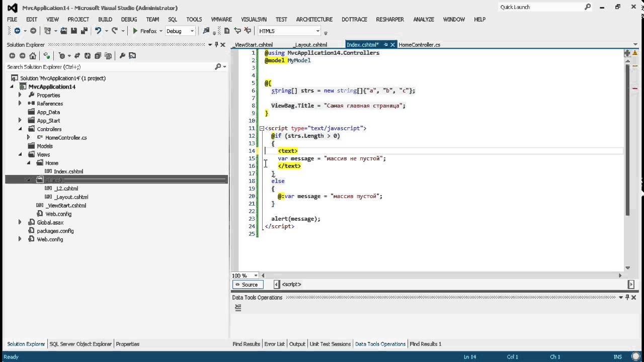
Task: Click the Solution Explorer search magnifier icon
Action: pyautogui.click(x=218, y=66)
